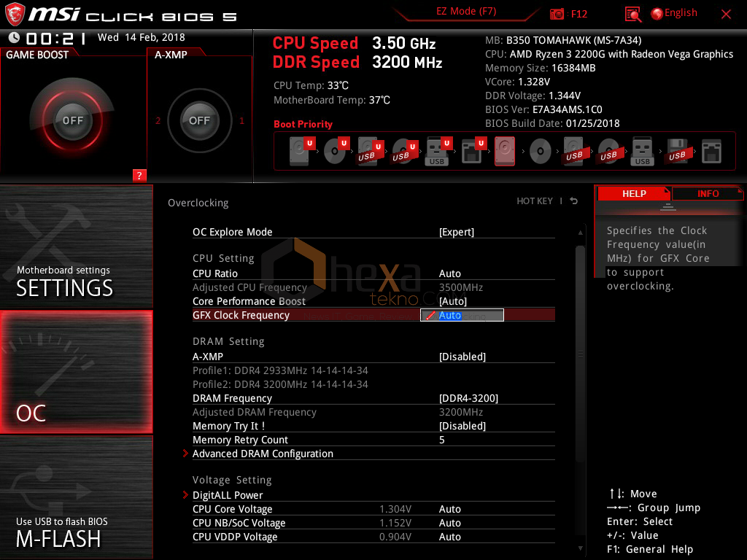Select the USB floppy boot device
The height and width of the screenshot is (560, 747).
pos(677,152)
